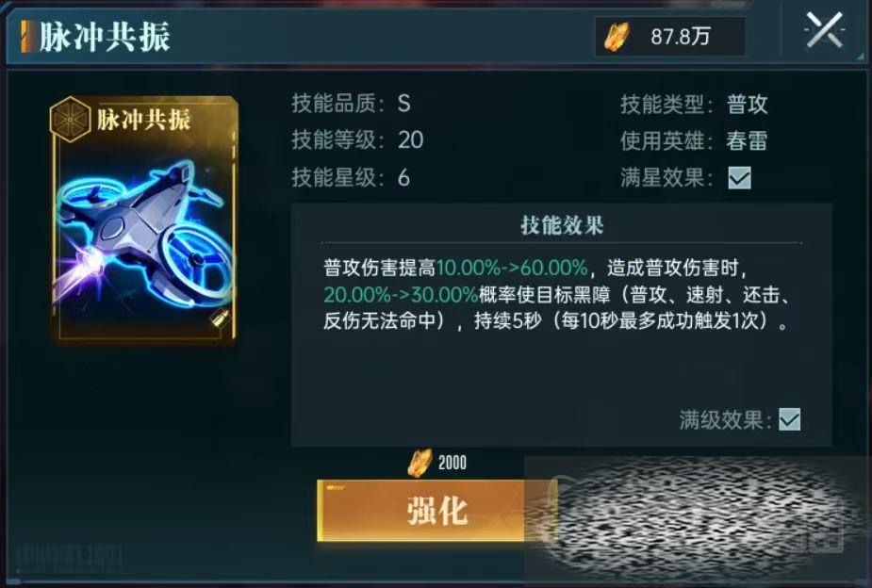Click the 技能等级 20 value
The image size is (872, 588).
(410, 140)
